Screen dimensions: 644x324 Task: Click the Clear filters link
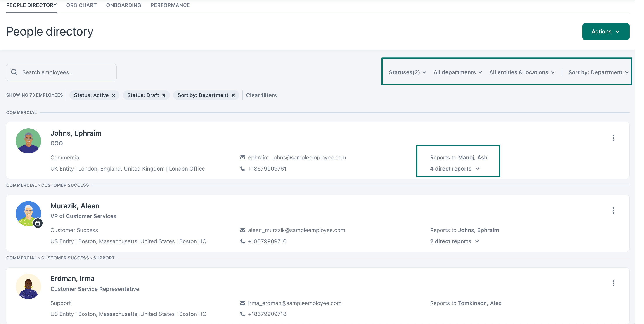coord(261,95)
